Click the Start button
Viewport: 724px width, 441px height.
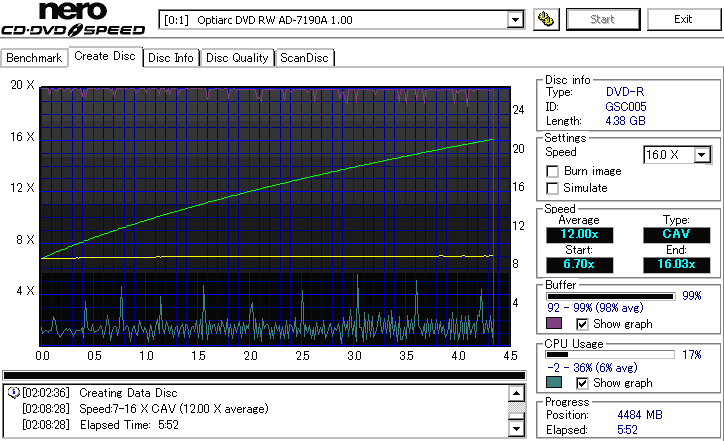[x=603, y=19]
